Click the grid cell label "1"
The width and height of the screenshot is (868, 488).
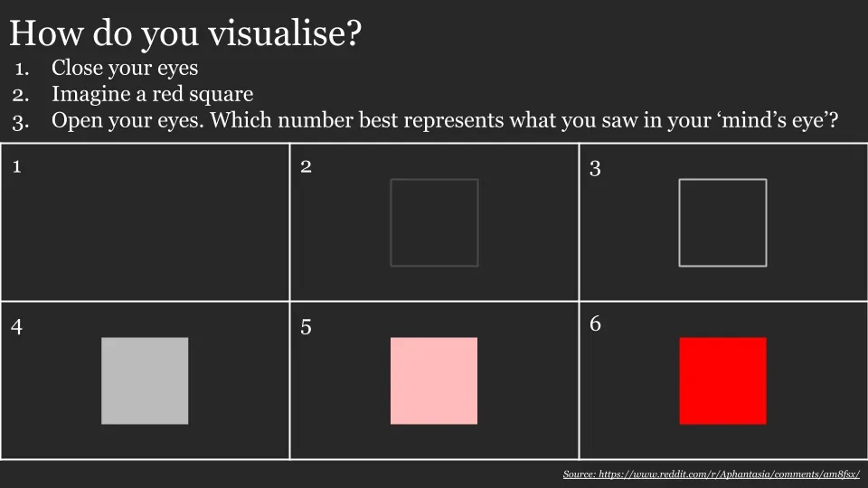click(x=16, y=165)
